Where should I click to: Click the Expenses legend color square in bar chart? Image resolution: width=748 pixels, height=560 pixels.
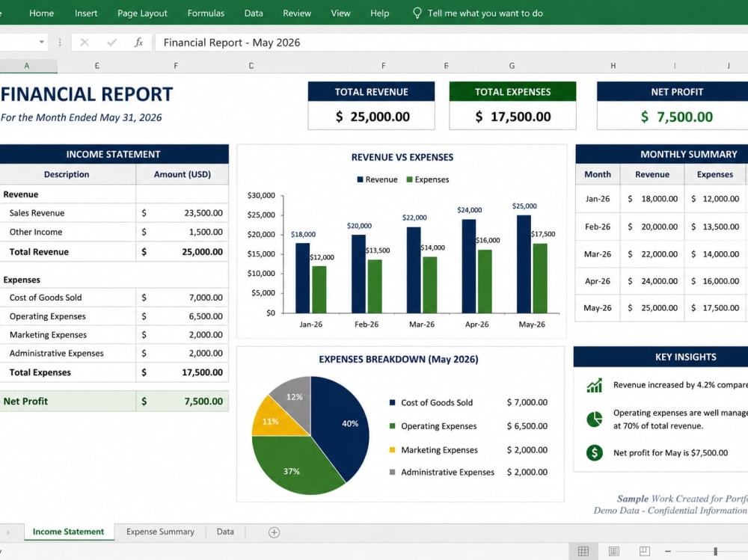pos(409,180)
